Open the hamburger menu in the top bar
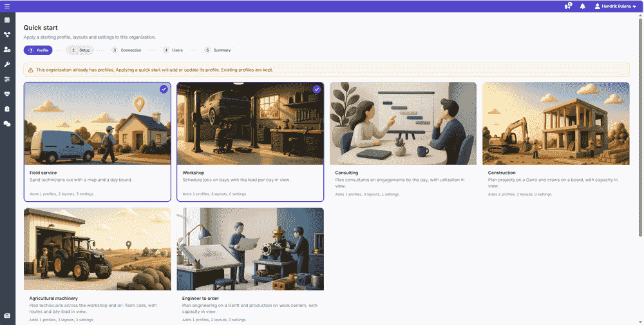Viewport: 644px width, 325px height. 7,6
